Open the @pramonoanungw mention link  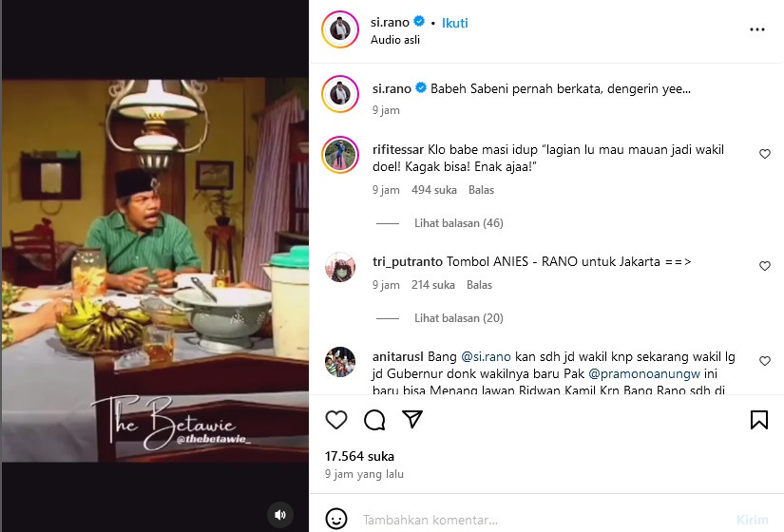click(644, 373)
